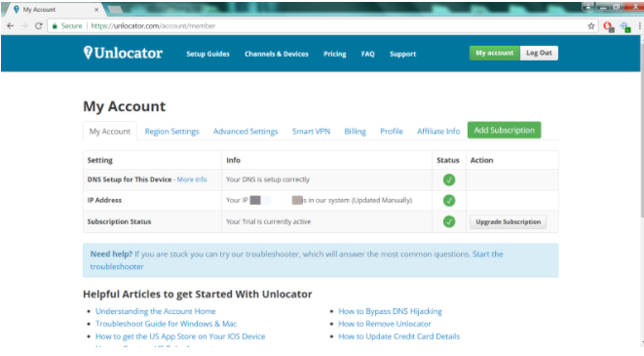The height and width of the screenshot is (356, 644).
Task: Switch to Profile tab
Action: (392, 131)
